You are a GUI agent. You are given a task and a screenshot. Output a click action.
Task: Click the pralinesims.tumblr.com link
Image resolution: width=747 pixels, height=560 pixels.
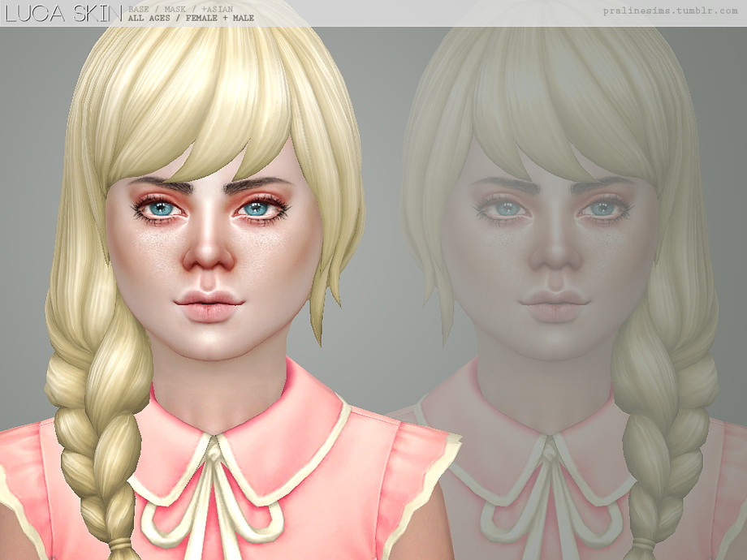[x=671, y=11]
